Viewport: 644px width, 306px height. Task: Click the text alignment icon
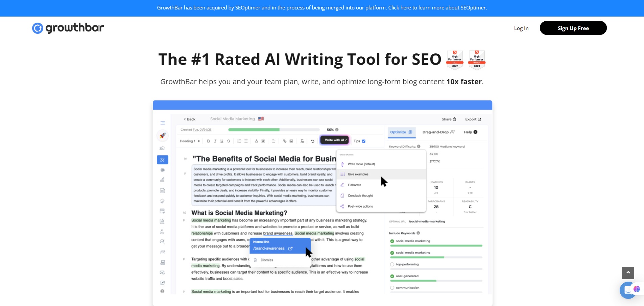click(x=273, y=141)
